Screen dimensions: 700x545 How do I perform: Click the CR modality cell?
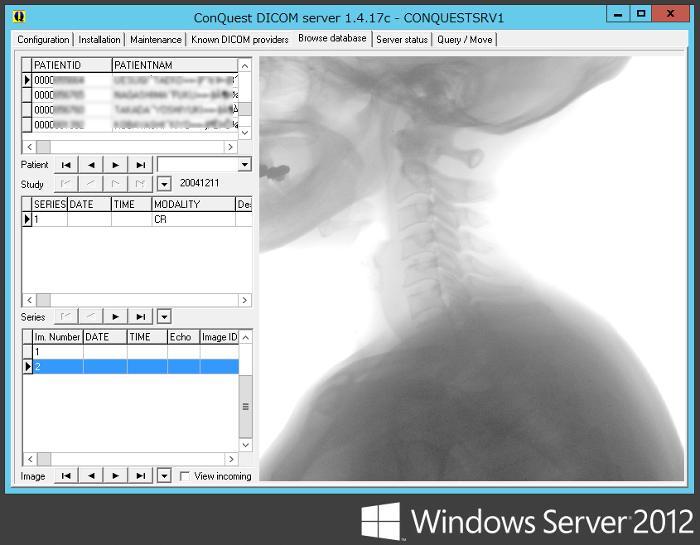(193, 219)
